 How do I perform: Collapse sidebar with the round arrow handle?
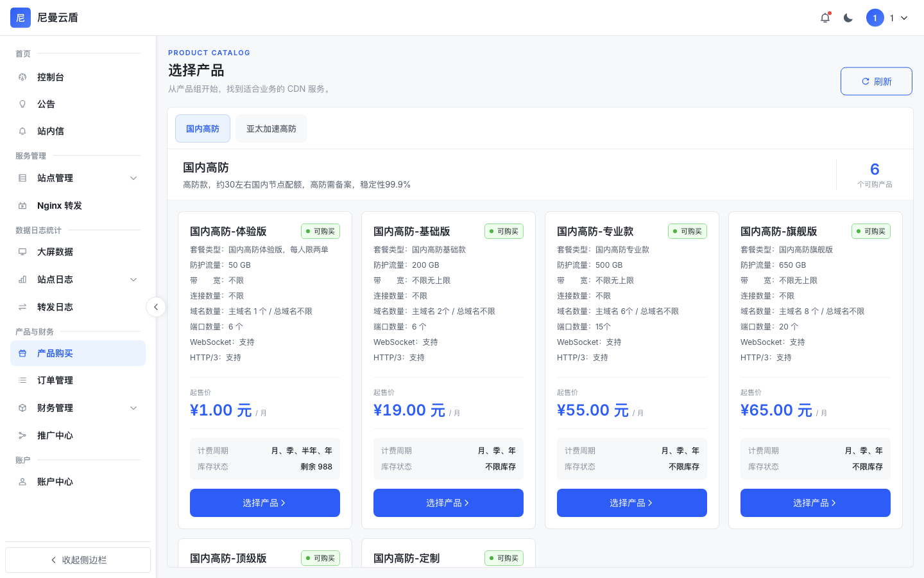tap(156, 307)
